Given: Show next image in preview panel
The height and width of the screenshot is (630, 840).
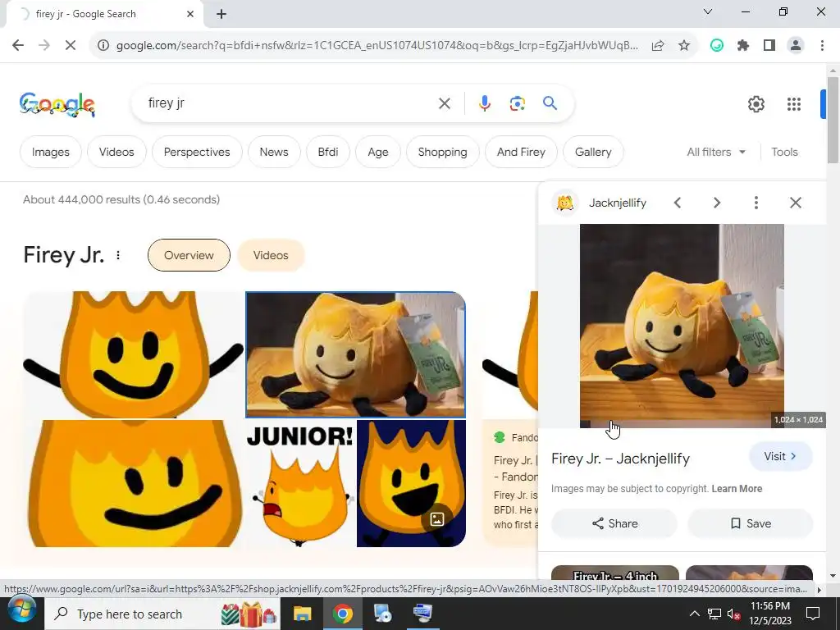Looking at the screenshot, I should [717, 203].
